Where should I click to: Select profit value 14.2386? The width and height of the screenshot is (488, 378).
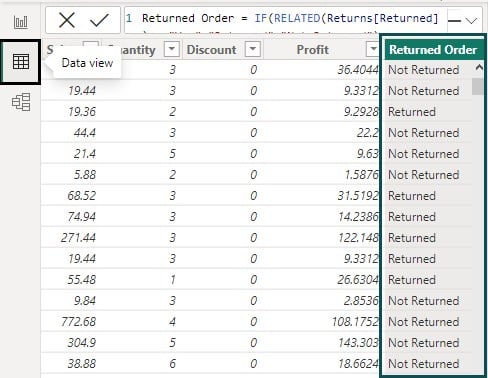[358, 217]
